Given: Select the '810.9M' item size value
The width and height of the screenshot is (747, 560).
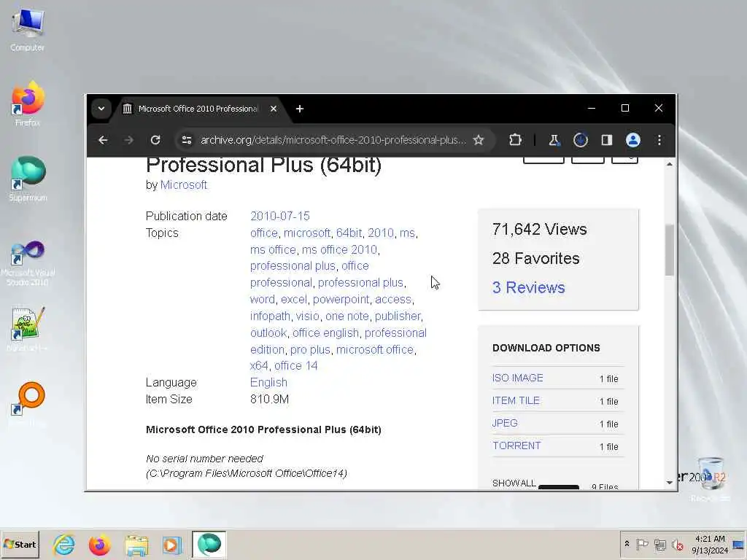Looking at the screenshot, I should tap(270, 399).
